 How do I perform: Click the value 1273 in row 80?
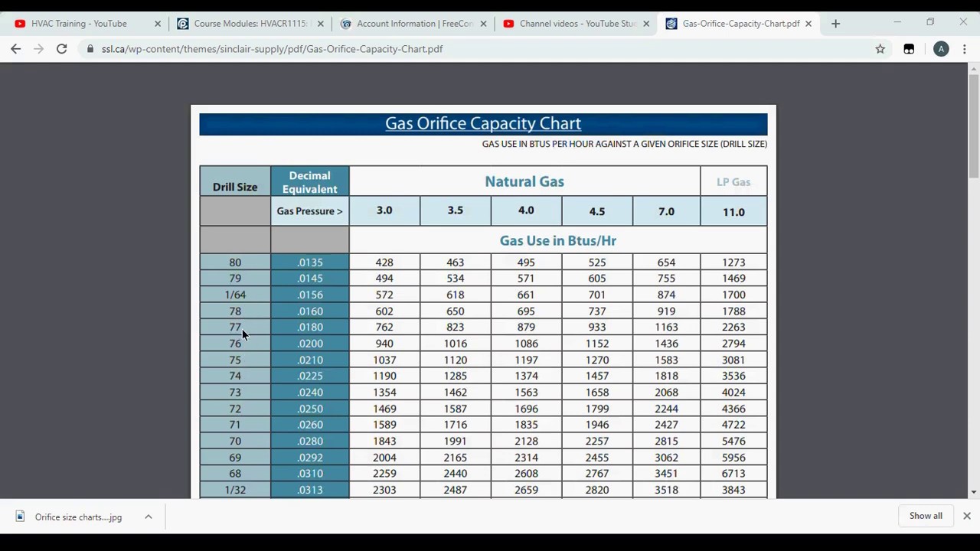(x=733, y=262)
